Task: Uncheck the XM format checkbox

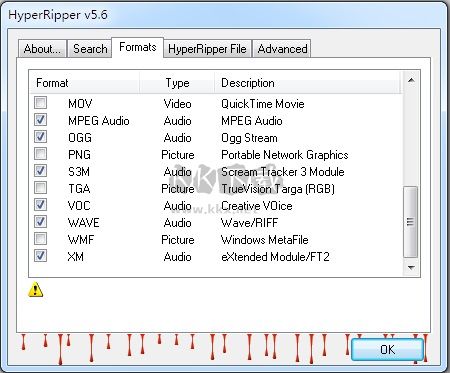Action: click(x=40, y=256)
